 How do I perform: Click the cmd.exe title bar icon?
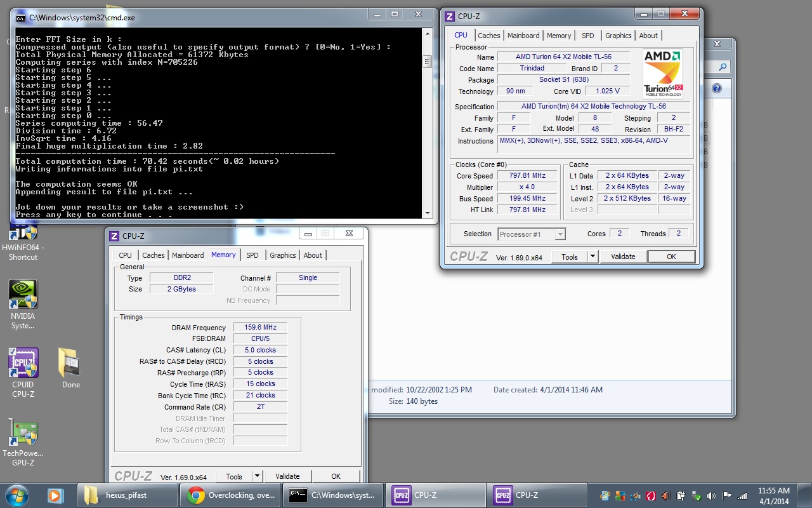21,18
